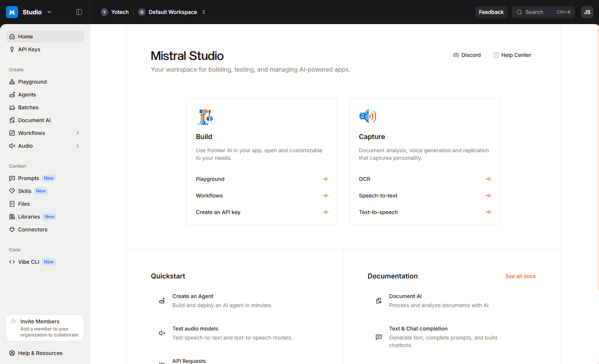Image resolution: width=599 pixels, height=364 pixels.
Task: Open the Agents sidebar entry
Action: pos(45,95)
